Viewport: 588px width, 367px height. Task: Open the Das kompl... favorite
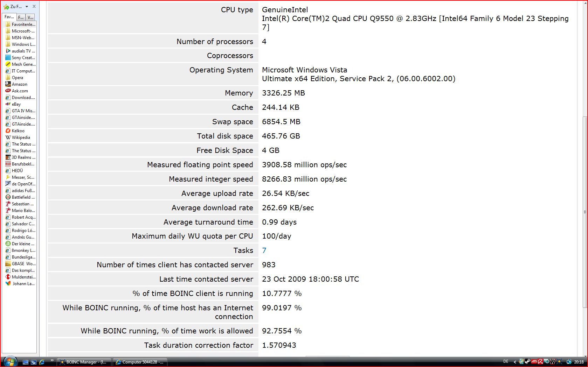click(x=20, y=270)
